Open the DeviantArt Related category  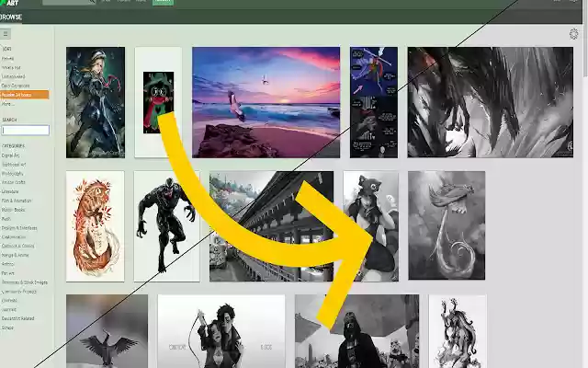(17, 318)
